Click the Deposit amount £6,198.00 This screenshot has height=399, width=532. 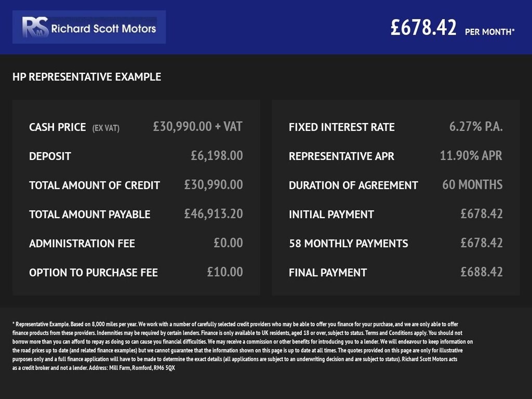pos(217,156)
